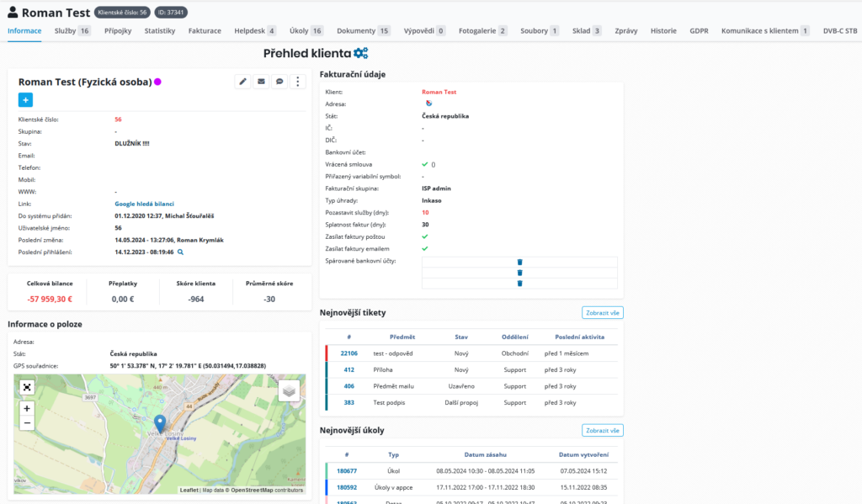Enter fullscreen mode on the map
862x504 pixels.
27,387
